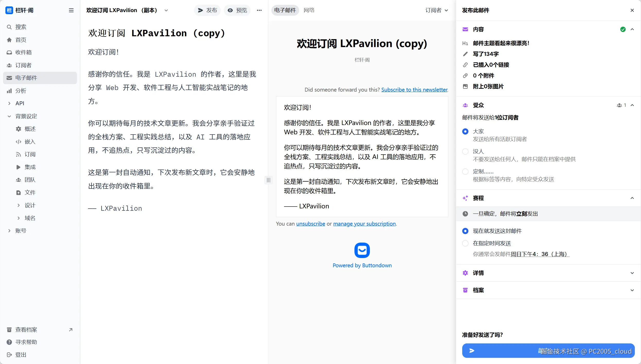
Task: Select the 没人 audience option
Action: point(465,152)
